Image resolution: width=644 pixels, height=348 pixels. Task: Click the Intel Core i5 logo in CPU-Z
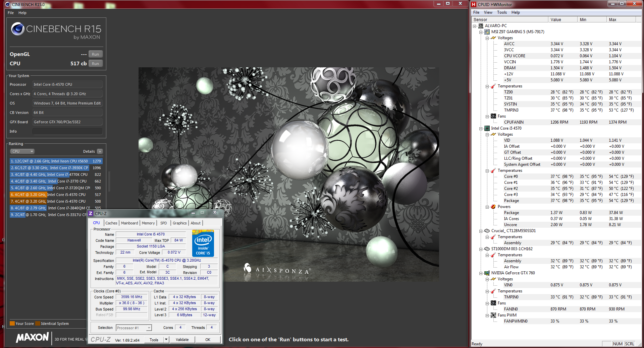pos(203,243)
